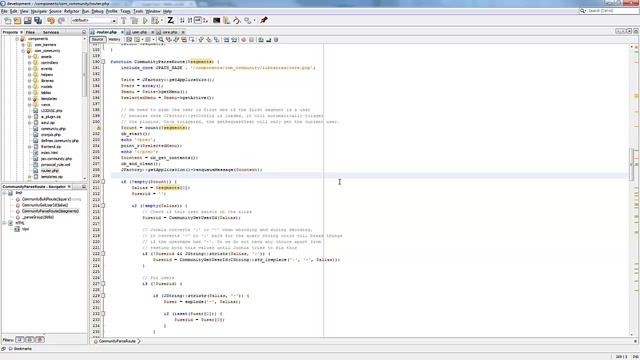Collapse the PHP node in the Navigator
The height and width of the screenshot is (360, 640).
click(4, 193)
